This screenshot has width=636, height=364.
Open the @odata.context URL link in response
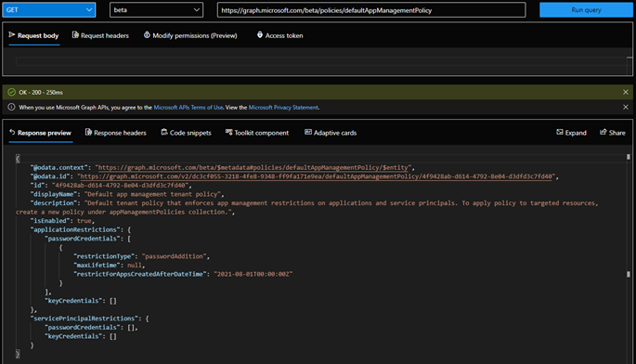tap(253, 167)
